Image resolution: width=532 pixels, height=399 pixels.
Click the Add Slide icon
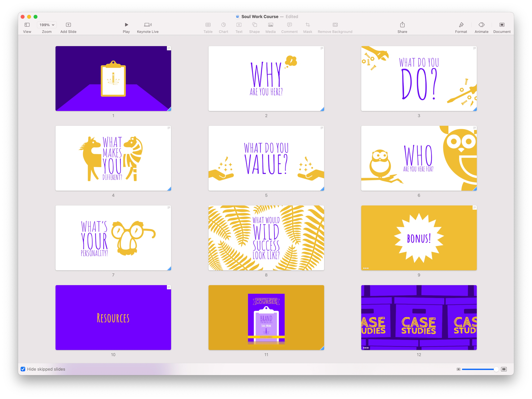pos(68,25)
